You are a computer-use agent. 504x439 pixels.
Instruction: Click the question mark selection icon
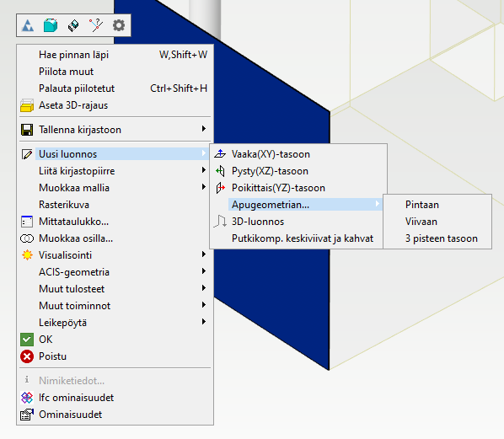pyautogui.click(x=96, y=25)
